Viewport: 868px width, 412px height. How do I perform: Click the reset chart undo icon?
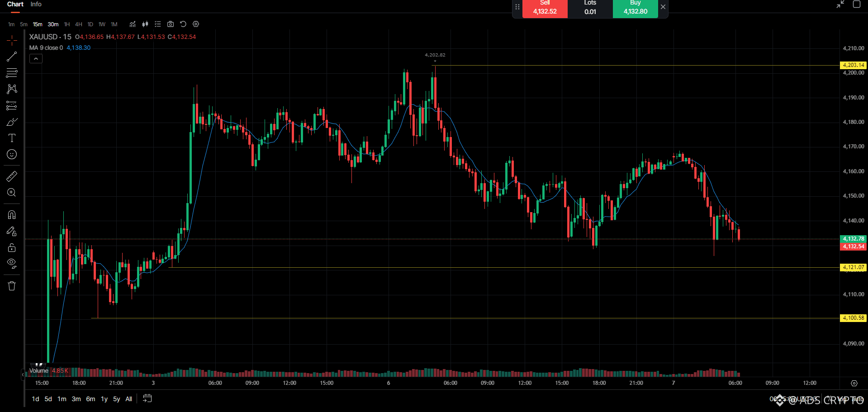pyautogui.click(x=183, y=24)
